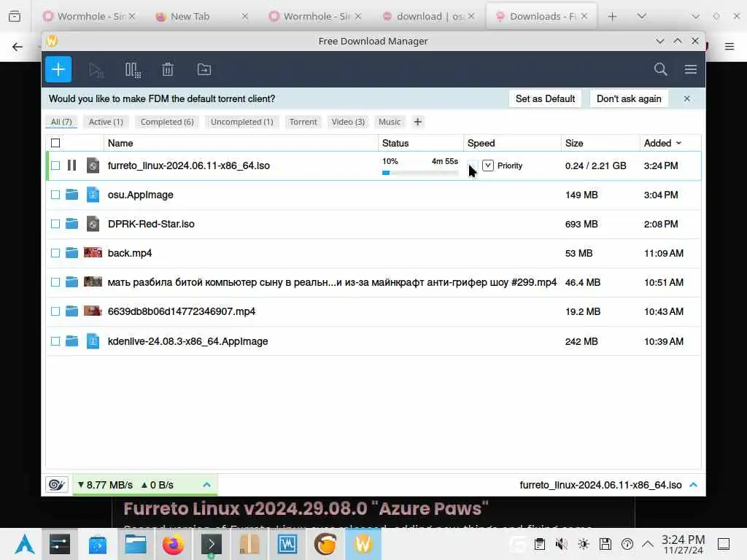Open folder for 6639db8b06d14772346907.mp4
Screen dimensions: 747x560
click(72, 311)
